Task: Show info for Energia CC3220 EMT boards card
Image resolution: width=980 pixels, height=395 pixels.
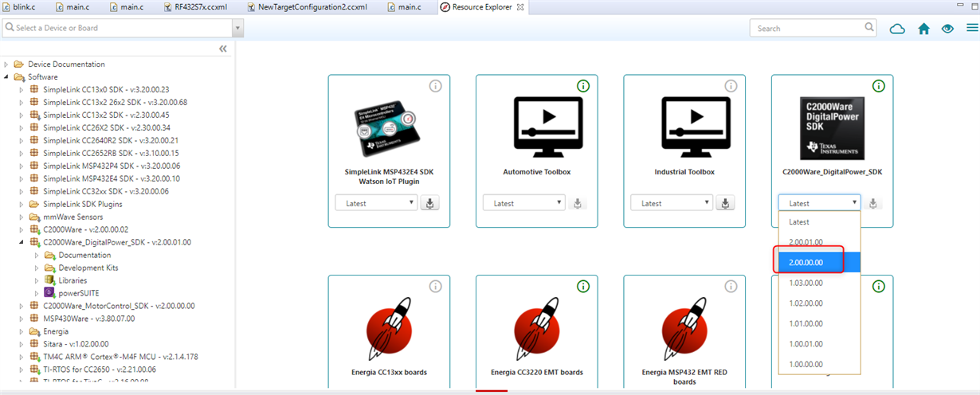Action: tap(583, 286)
